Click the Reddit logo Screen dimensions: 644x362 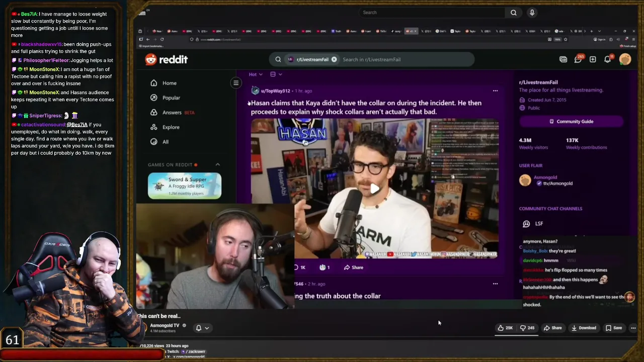pos(167,59)
